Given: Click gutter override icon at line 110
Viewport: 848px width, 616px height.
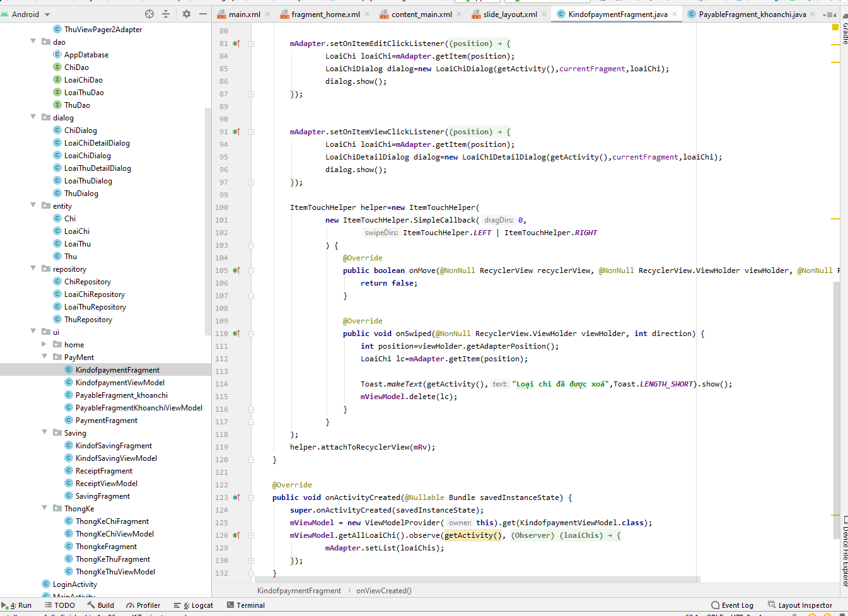Looking at the screenshot, I should pyautogui.click(x=236, y=334).
